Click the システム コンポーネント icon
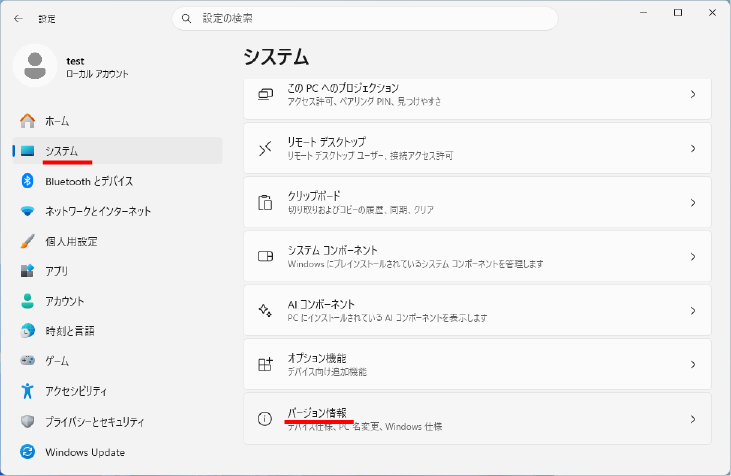 (265, 256)
